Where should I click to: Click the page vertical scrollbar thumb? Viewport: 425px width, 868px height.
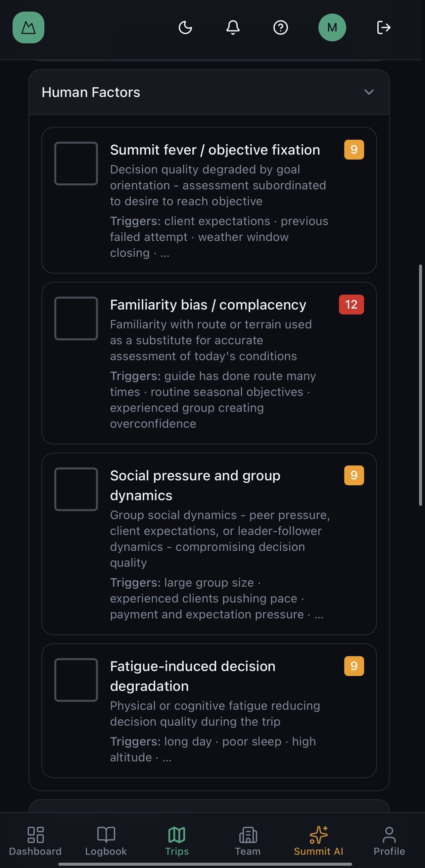[420, 385]
